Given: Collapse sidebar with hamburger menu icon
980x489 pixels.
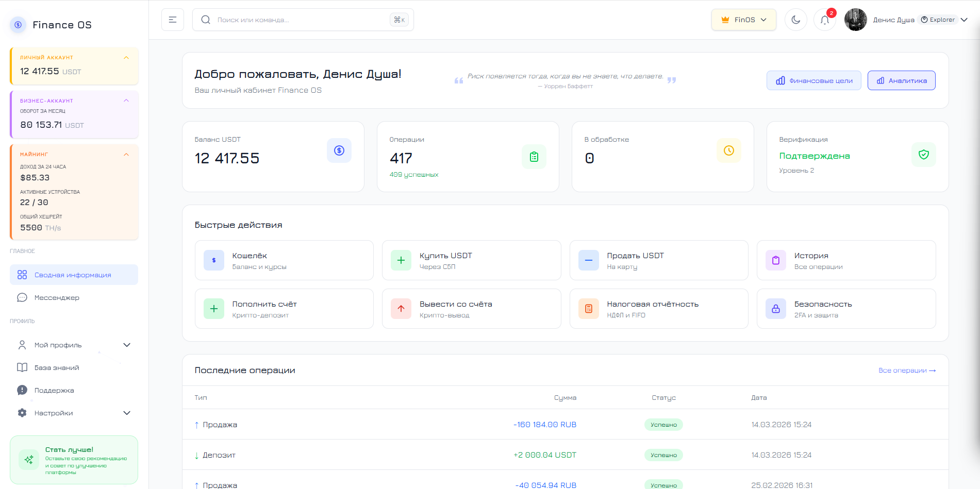Looking at the screenshot, I should [173, 20].
